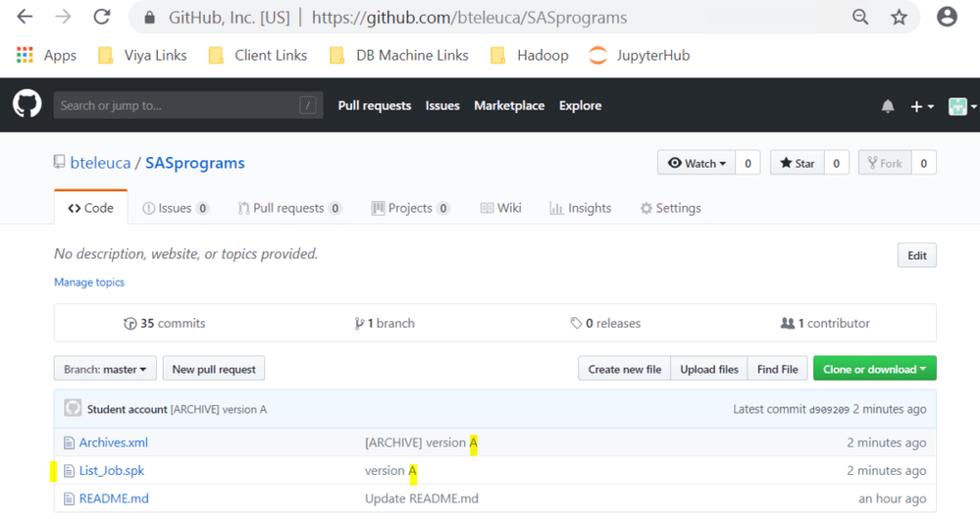Click the zoom magnifier icon in address bar
Image resolution: width=980 pixels, height=519 pixels.
click(x=860, y=17)
